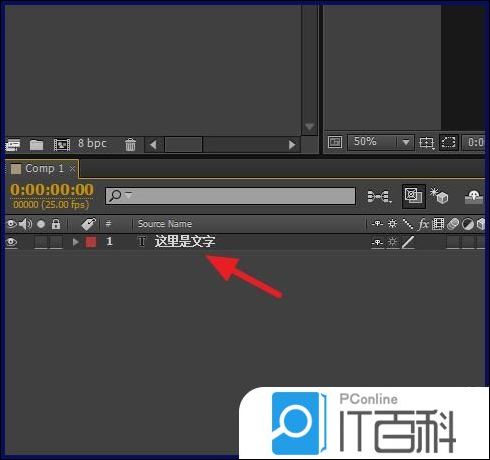Viewport: 490px width, 460px height.
Task: Toggle the Draft 3D icon in timeline
Action: coord(439,196)
